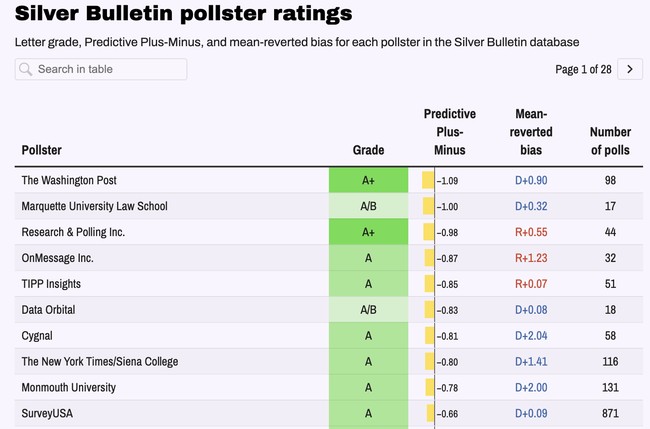The height and width of the screenshot is (429, 650).
Task: Sort by the Pollster column header
Action: click(x=41, y=150)
